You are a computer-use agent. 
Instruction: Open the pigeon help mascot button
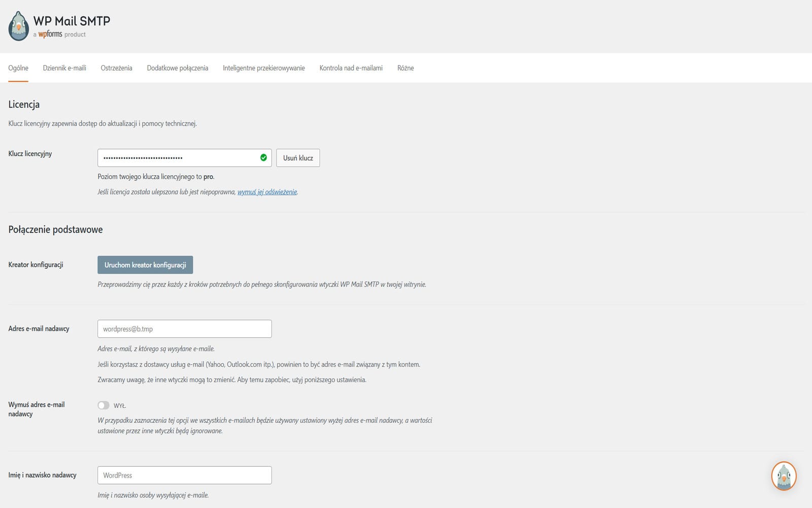[x=784, y=476]
